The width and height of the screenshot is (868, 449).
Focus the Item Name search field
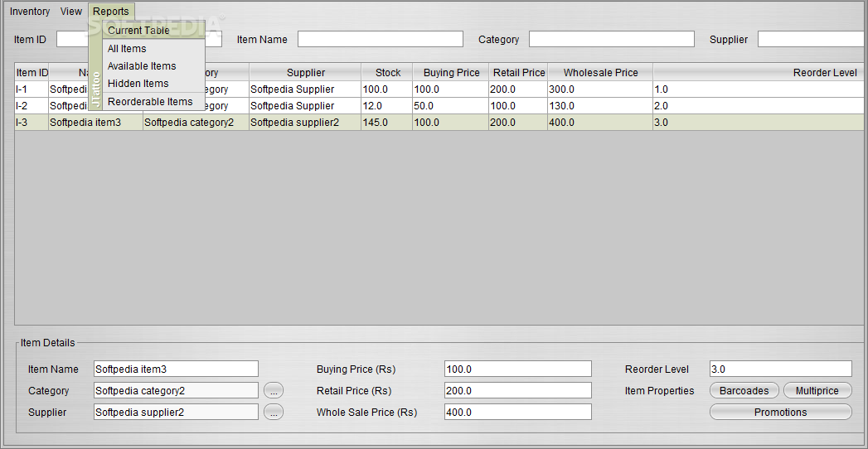(381, 39)
